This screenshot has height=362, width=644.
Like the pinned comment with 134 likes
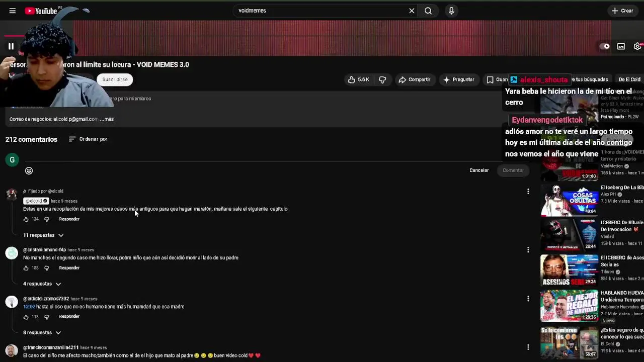(26, 219)
